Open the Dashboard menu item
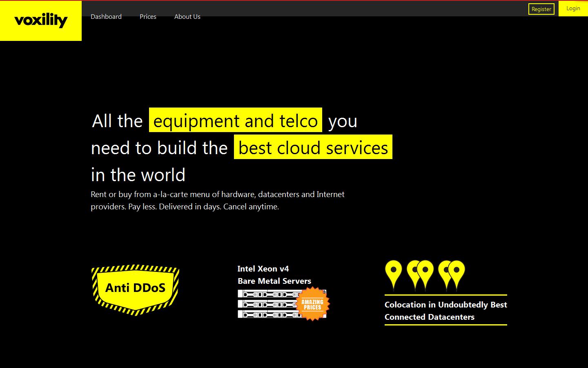The height and width of the screenshot is (368, 588). 106,17
